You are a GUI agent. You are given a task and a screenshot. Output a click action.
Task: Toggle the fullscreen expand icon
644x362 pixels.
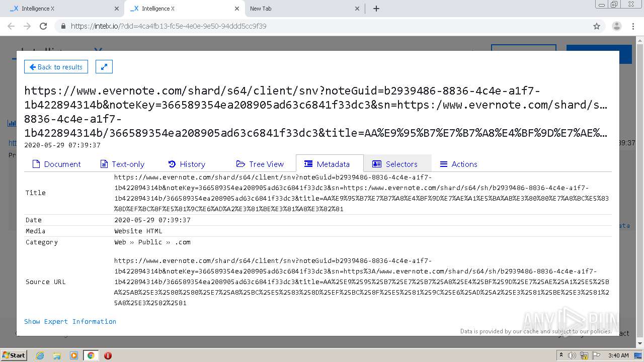click(x=104, y=67)
